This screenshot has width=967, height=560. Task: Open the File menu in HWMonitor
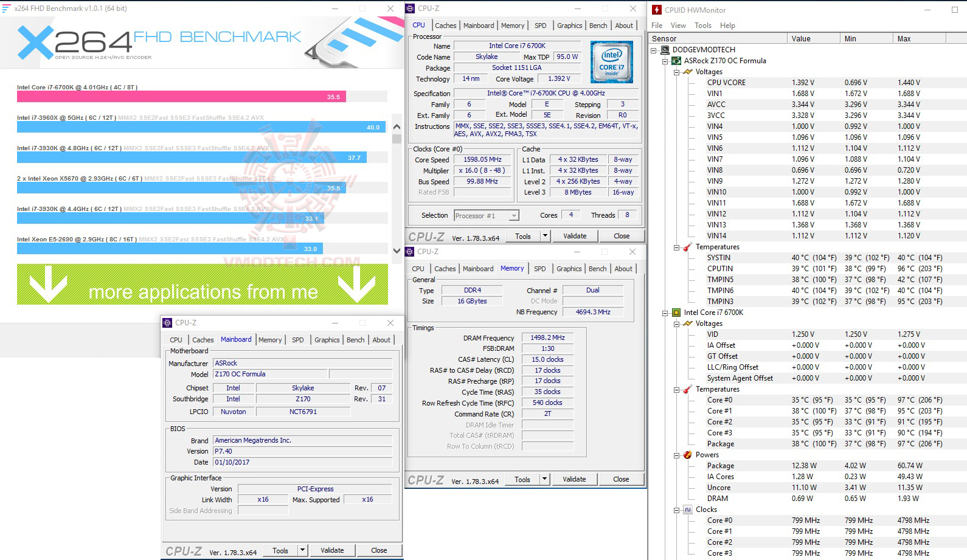tap(657, 26)
